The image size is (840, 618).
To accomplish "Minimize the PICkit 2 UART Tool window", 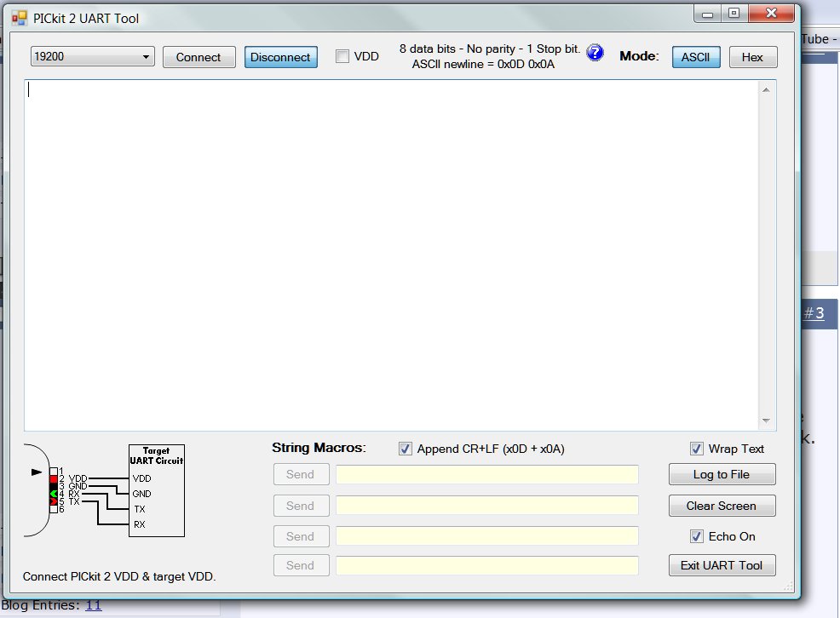I will click(708, 14).
